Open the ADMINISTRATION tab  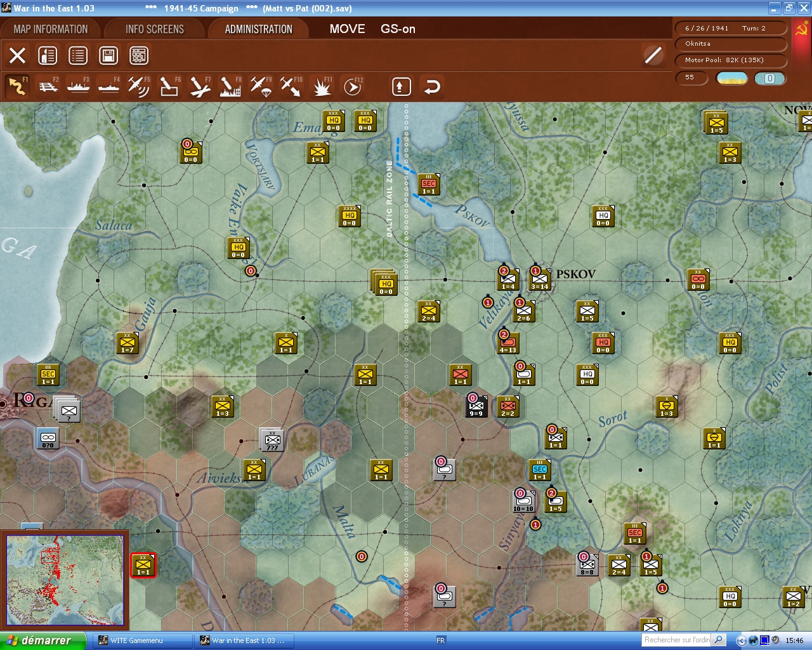tap(258, 29)
